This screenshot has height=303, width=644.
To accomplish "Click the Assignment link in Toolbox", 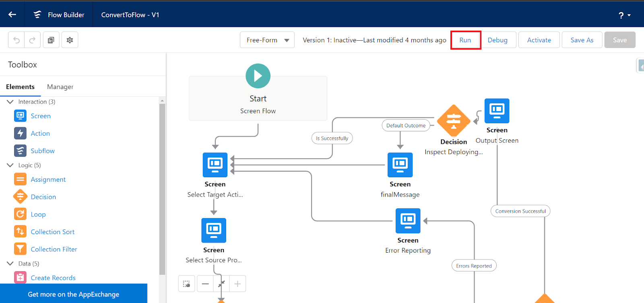I will [48, 179].
